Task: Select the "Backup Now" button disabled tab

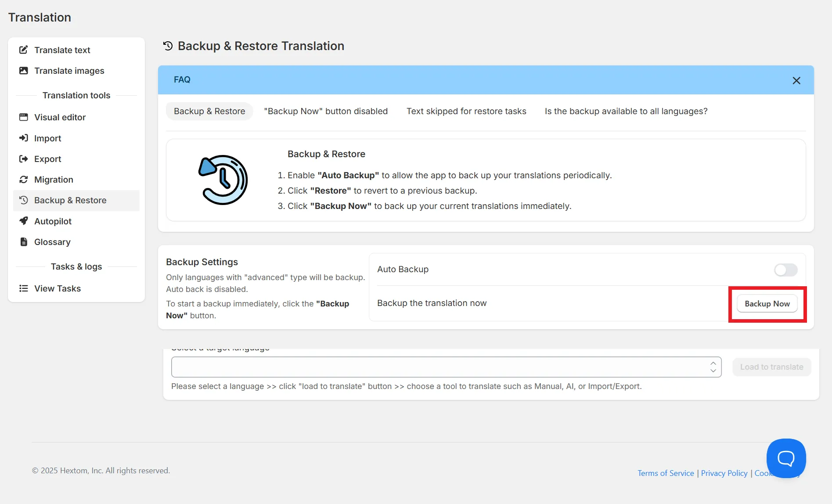Action: coord(326,111)
